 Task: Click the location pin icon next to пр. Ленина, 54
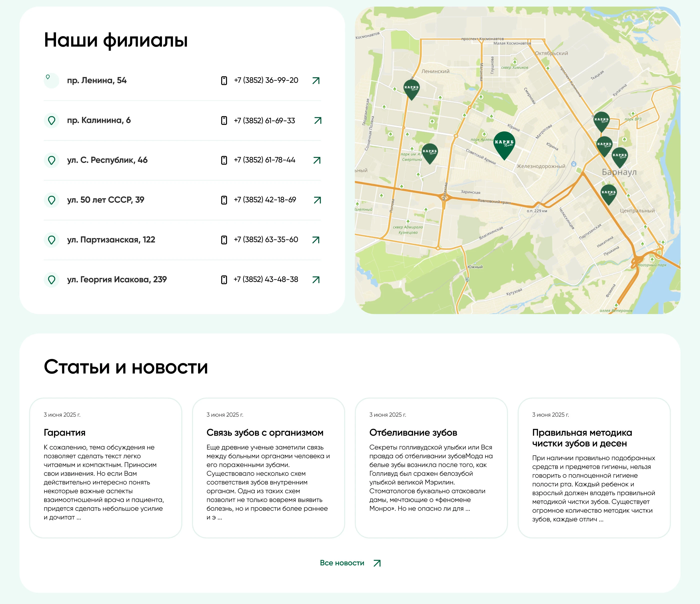51,80
